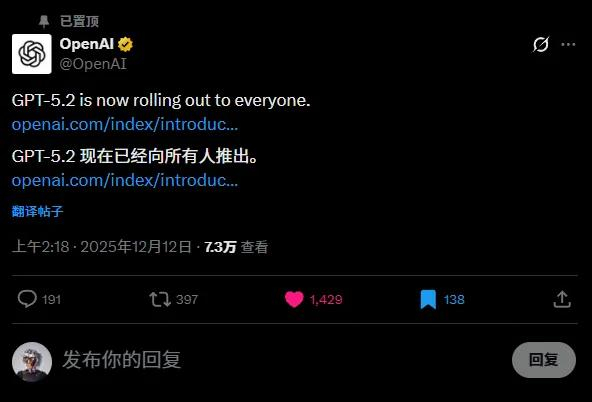Image resolution: width=592 pixels, height=402 pixels.
Task: Click the gold verified badge
Action: click(x=125, y=44)
